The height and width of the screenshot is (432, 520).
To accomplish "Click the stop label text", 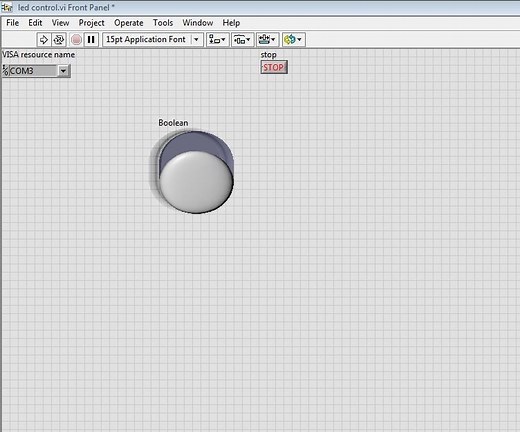I will pos(268,55).
